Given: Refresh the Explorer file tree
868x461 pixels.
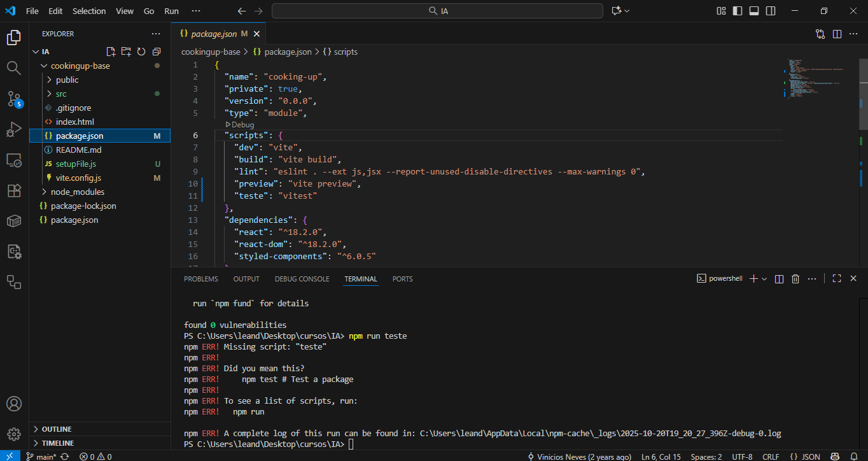Looking at the screenshot, I should point(141,52).
